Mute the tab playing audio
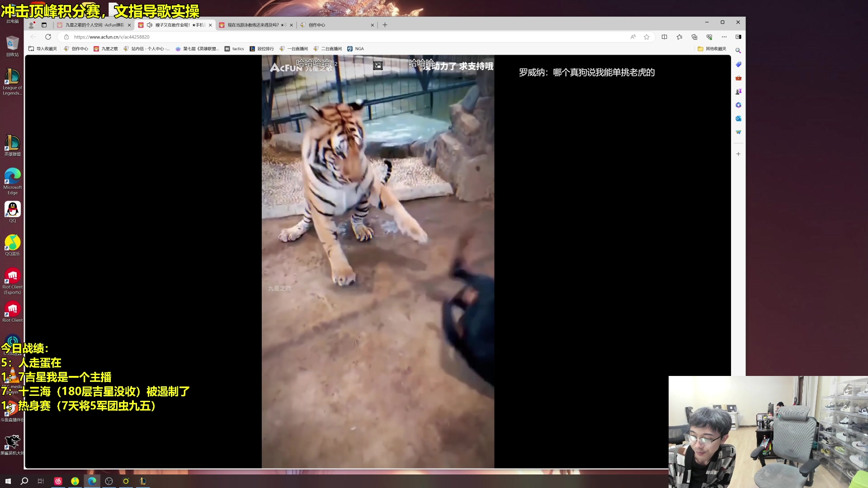Image resolution: width=868 pixels, height=488 pixels. click(x=150, y=25)
